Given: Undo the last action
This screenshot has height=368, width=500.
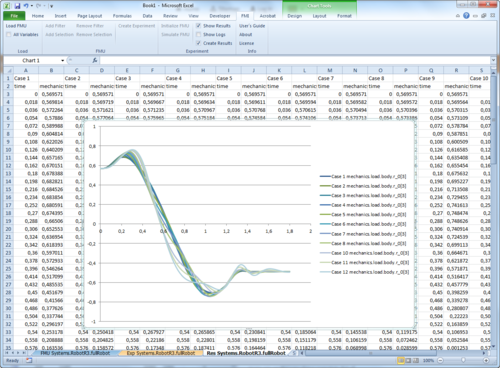Looking at the screenshot, I should 26,6.
